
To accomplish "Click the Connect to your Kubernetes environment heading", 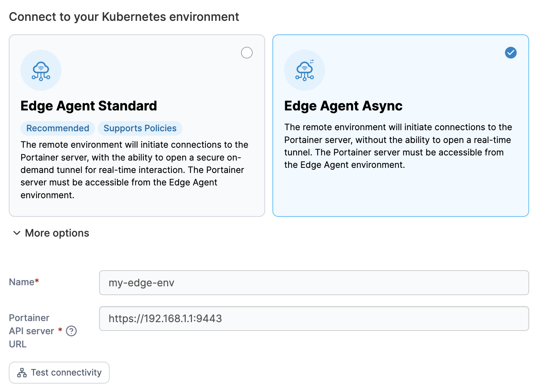I will coord(124,17).
